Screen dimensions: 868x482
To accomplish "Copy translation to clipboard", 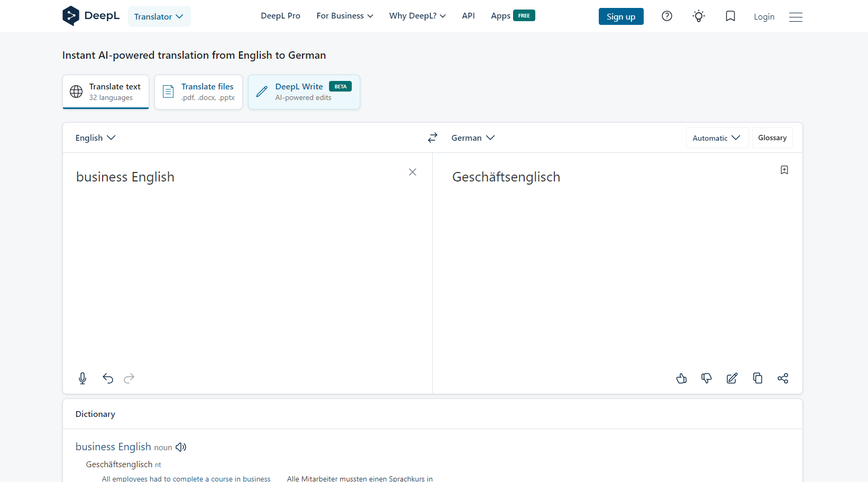I will click(757, 378).
